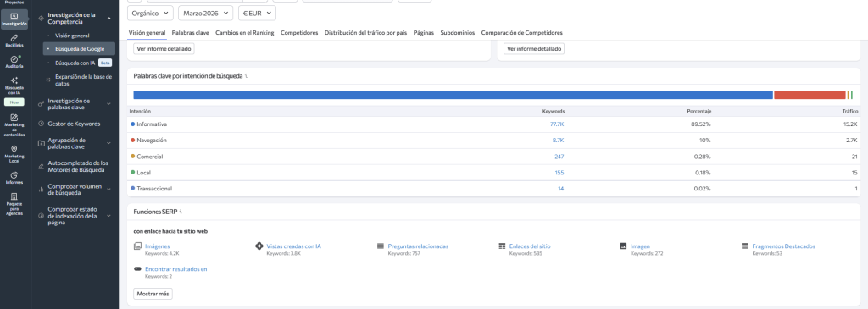
Task: Open the Marzo 2026 date dropdown
Action: (x=205, y=13)
